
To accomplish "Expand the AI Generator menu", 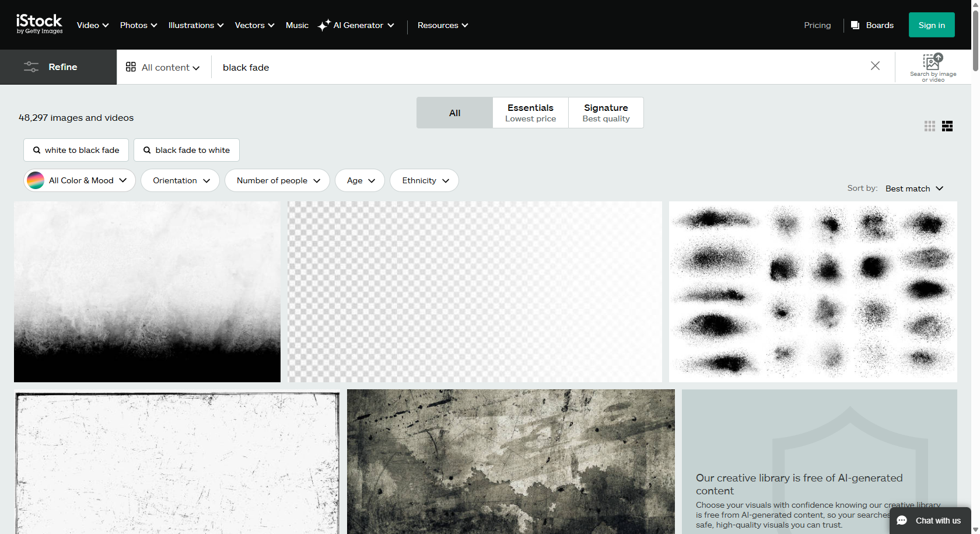I will coord(356,25).
